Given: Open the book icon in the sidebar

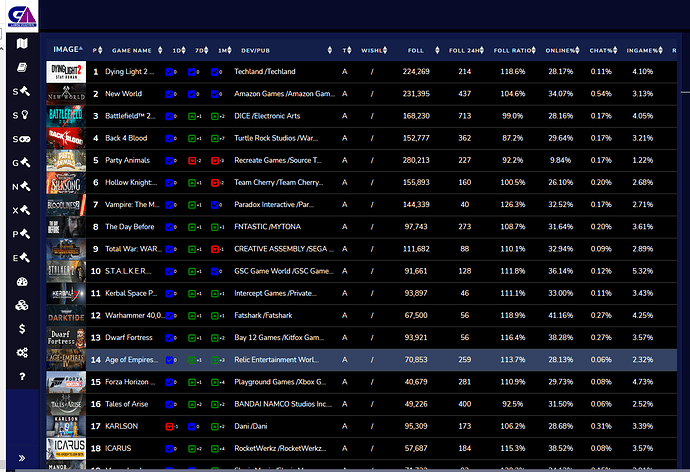Looking at the screenshot, I should click(22, 67).
